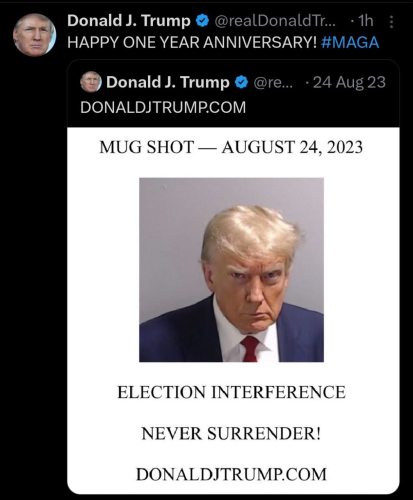The image size is (413, 500).
Task: Click the MUG SHOT — AUGUST 24, 2023 heading
Action: coord(231,147)
